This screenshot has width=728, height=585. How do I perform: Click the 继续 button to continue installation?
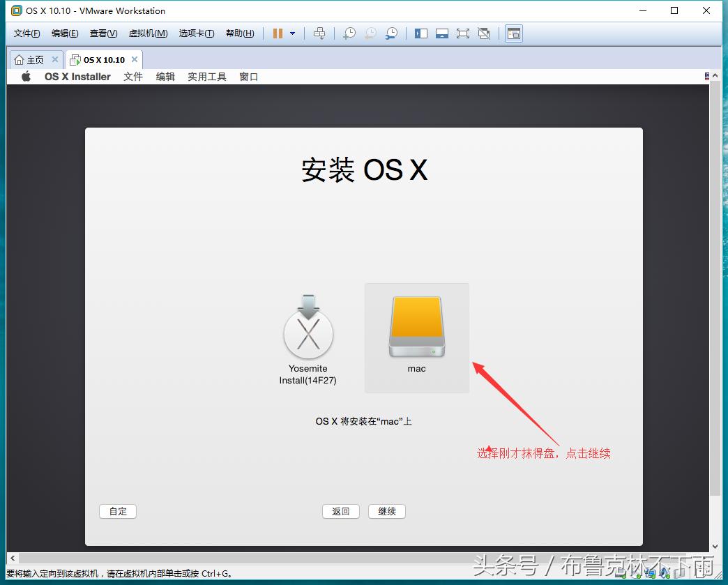pyautogui.click(x=386, y=511)
